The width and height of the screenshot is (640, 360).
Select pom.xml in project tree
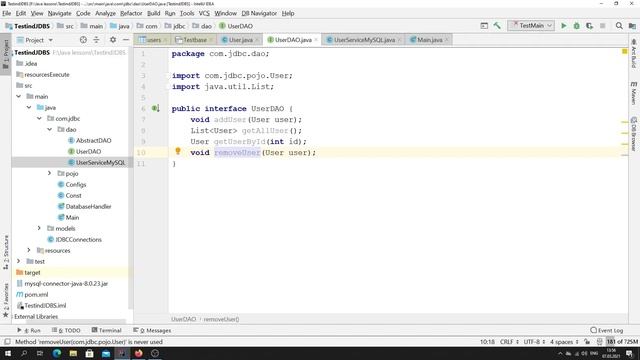click(36, 294)
